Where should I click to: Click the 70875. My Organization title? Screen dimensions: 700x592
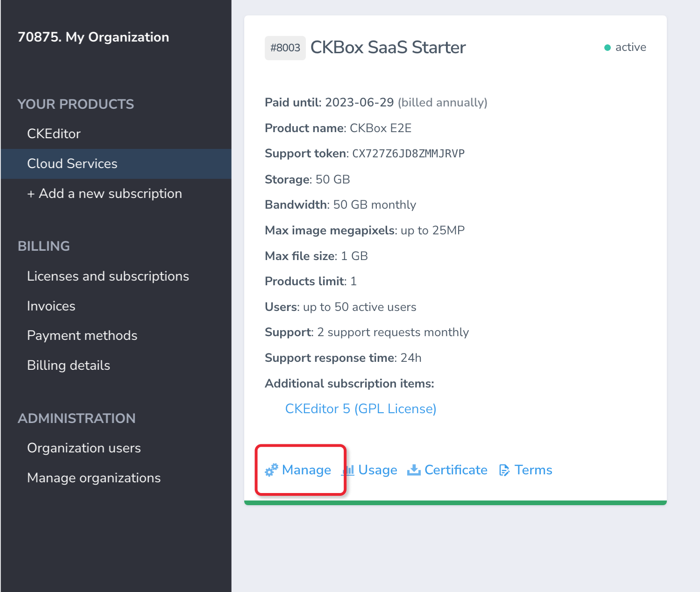[93, 37]
